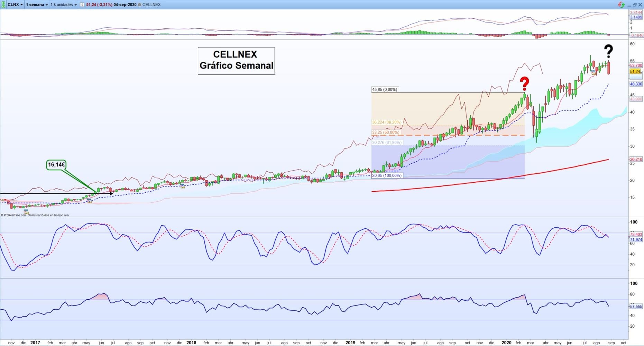The image size is (644, 346).
Task: Click the CELLNEX name in the title bar
Action: click(x=151, y=5)
